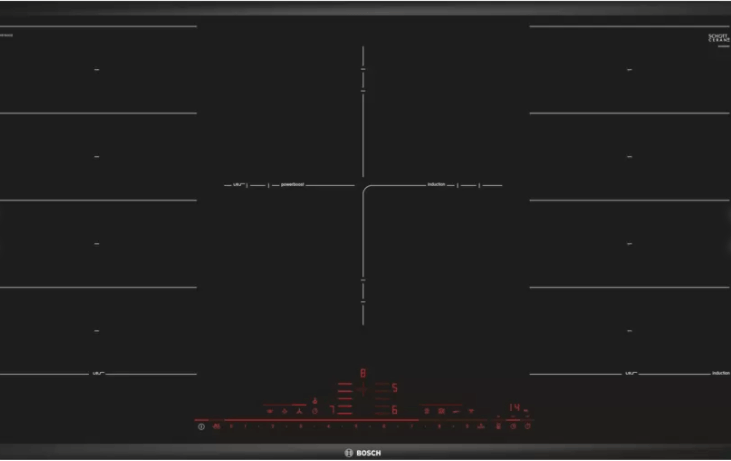The height and width of the screenshot is (461, 731).
Task: Select the cooking zone showing level 7
Action: pyautogui.click(x=331, y=409)
